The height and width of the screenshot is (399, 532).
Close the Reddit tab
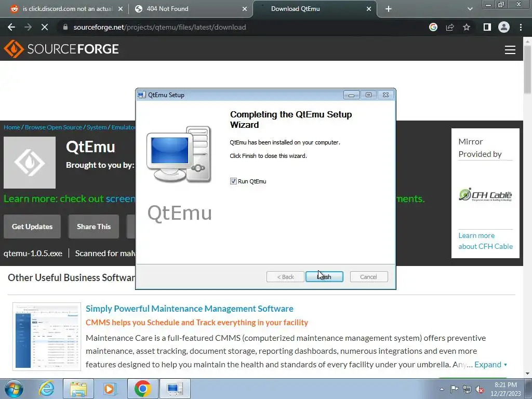(121, 9)
